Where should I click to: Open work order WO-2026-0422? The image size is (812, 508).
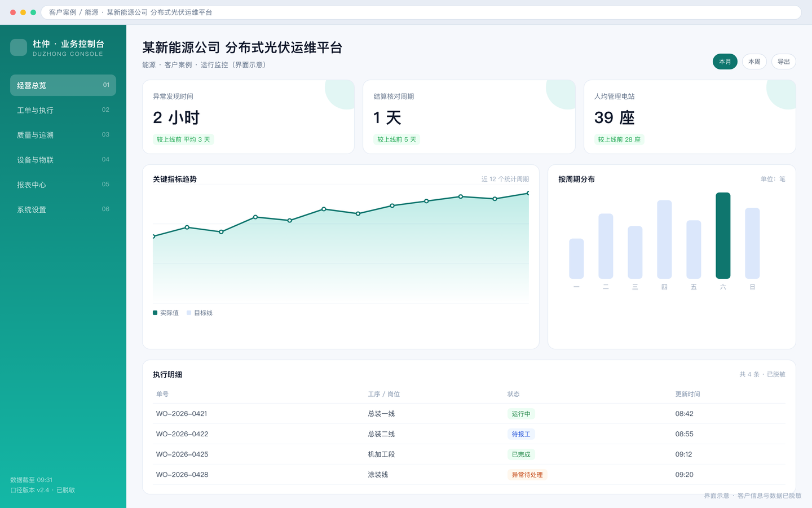point(182,434)
